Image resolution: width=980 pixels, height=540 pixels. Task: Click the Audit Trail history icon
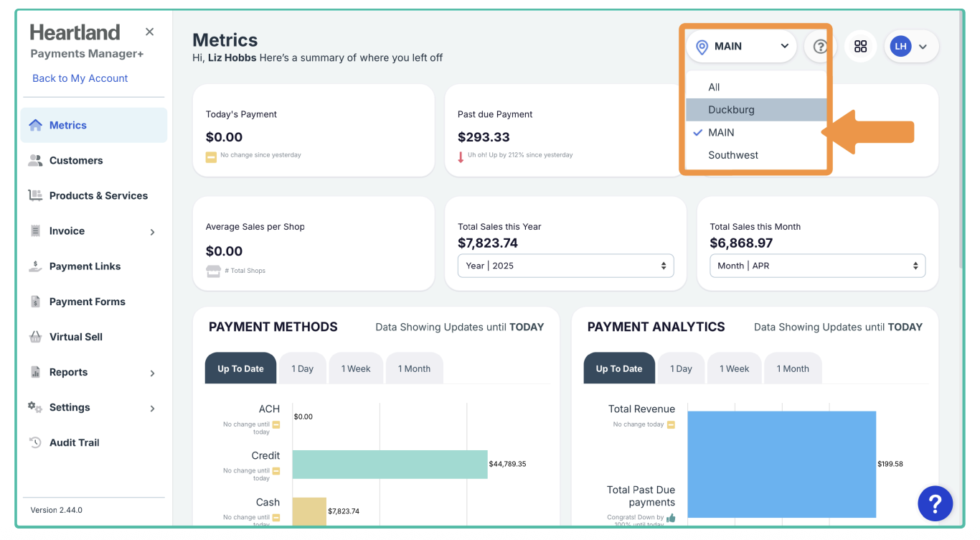pos(35,442)
